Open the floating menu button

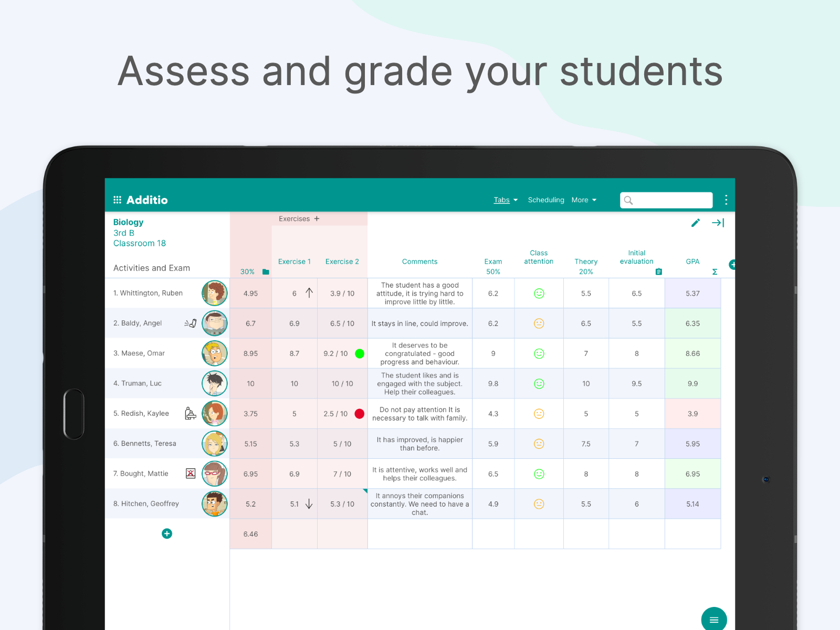pyautogui.click(x=714, y=619)
